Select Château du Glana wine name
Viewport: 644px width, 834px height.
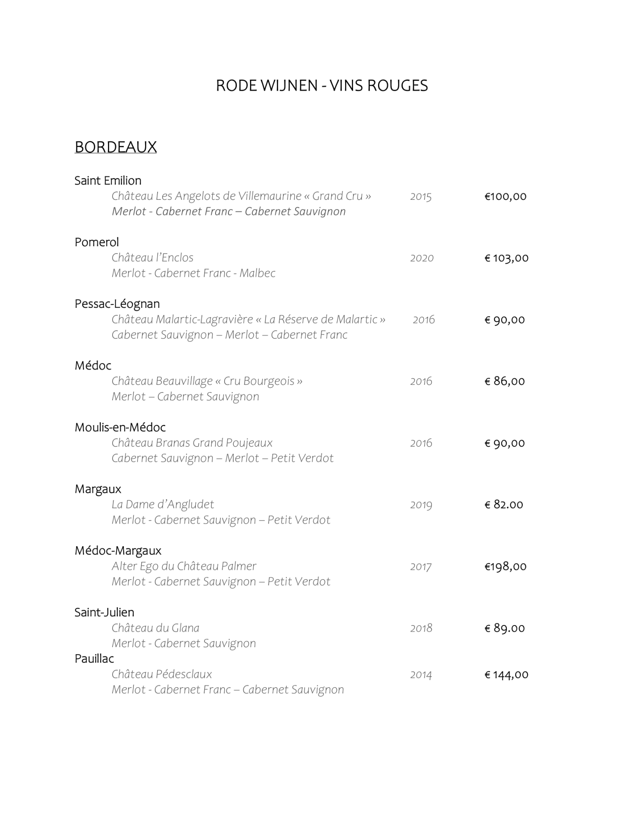pos(155,628)
